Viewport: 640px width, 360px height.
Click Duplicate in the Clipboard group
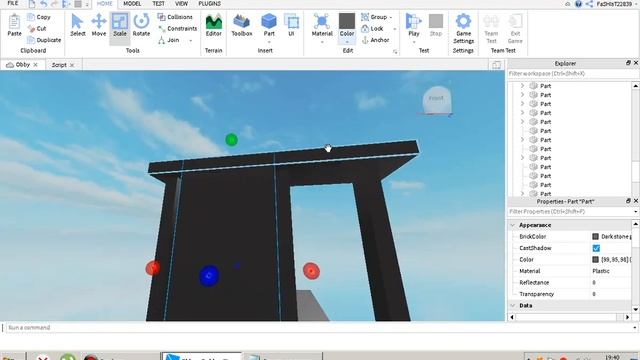coord(44,40)
